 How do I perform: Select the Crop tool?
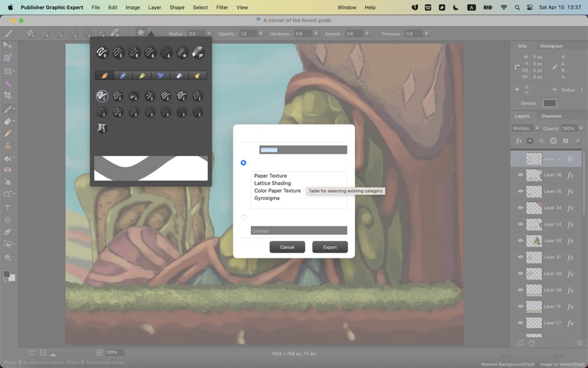coord(7,95)
